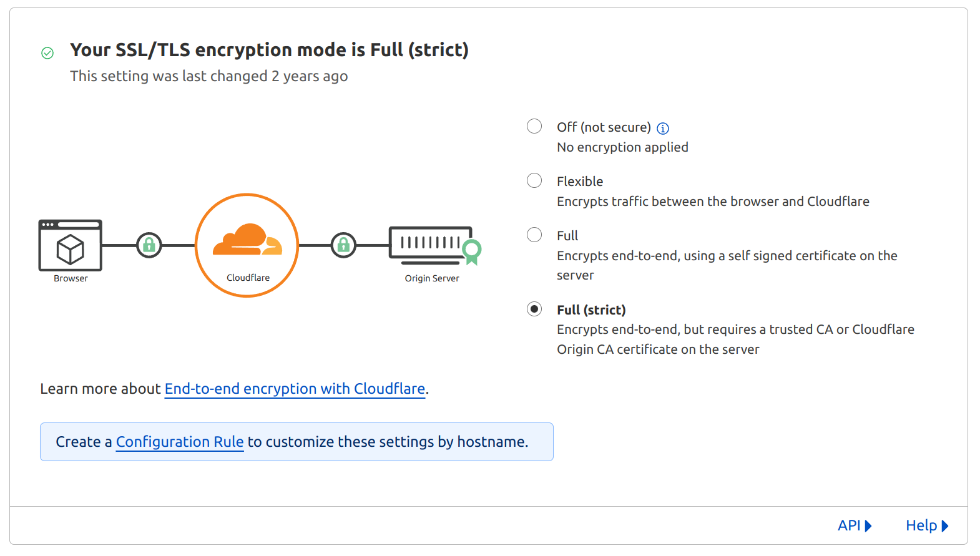Viewport: 980px width, 556px height.
Task: Click the blue Configuration Rule banner
Action: (x=297, y=442)
